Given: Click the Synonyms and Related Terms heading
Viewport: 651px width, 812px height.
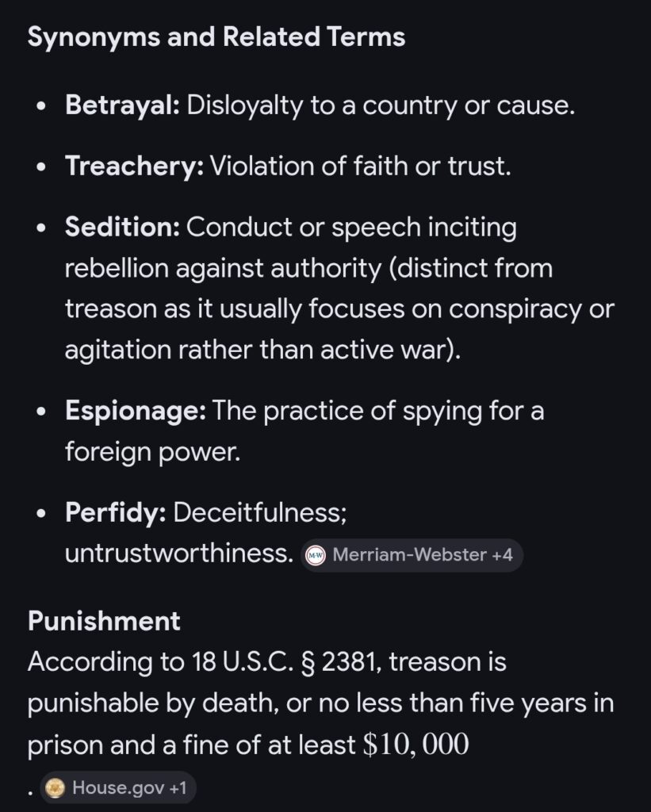Looking at the screenshot, I should point(216,37).
